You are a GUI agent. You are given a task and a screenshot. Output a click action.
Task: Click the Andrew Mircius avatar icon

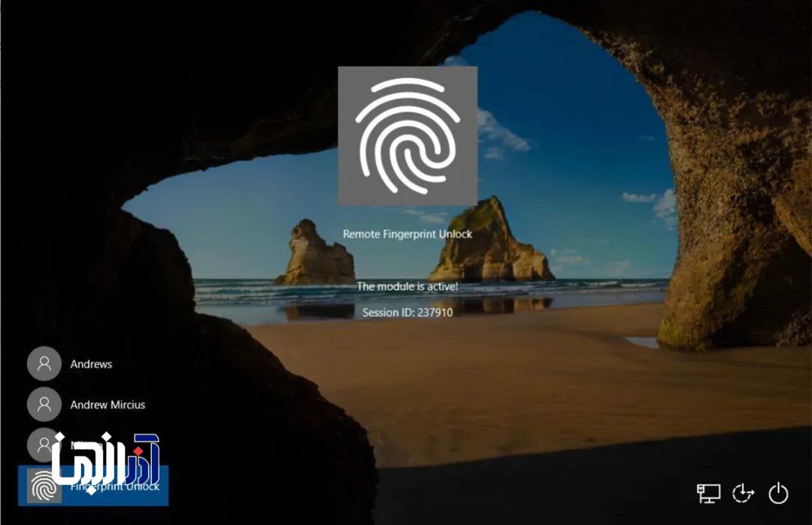(44, 405)
